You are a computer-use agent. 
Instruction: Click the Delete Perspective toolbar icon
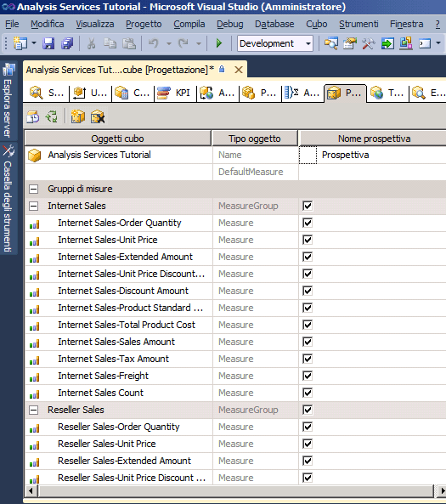tap(98, 116)
